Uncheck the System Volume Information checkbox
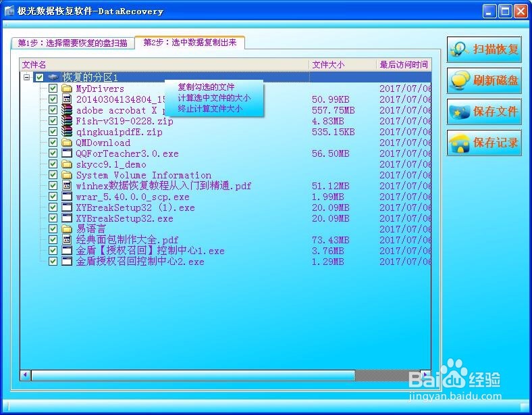 [53, 175]
